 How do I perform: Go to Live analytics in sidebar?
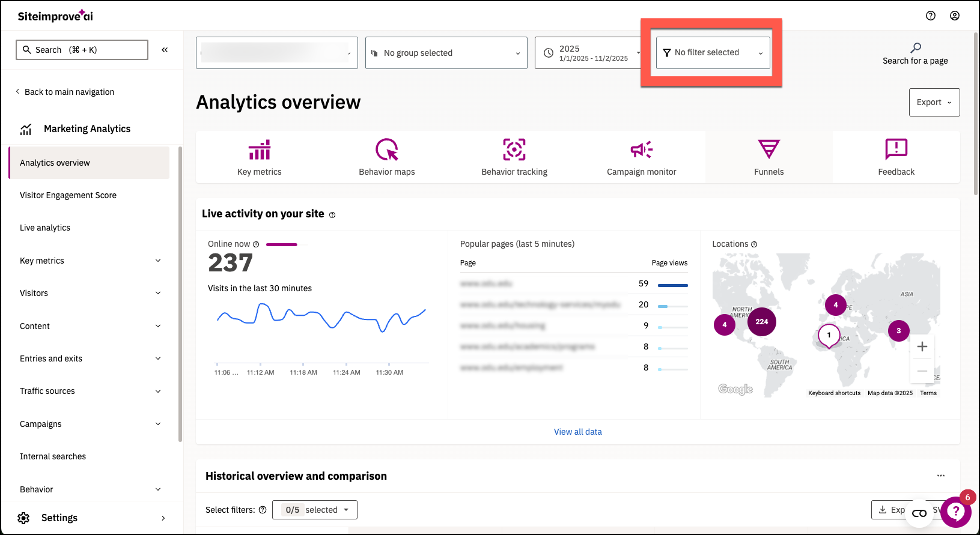[x=45, y=228]
